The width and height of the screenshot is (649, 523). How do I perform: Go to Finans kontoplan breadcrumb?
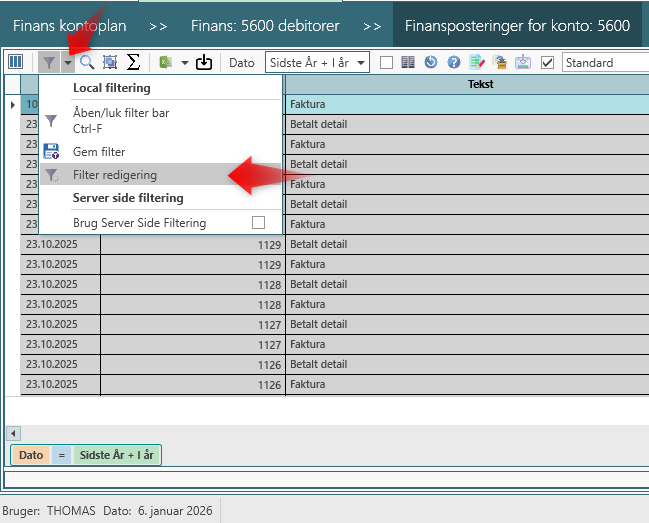click(67, 25)
